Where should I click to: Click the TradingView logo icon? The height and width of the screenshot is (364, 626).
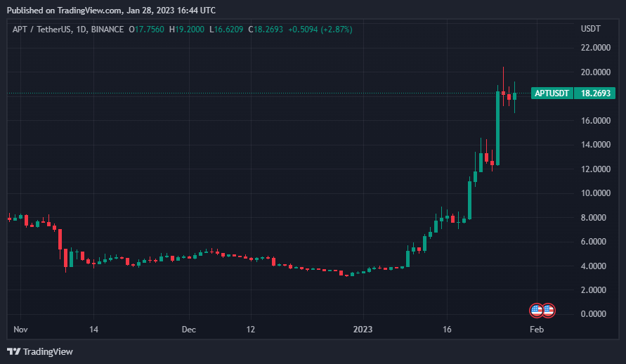(x=13, y=351)
